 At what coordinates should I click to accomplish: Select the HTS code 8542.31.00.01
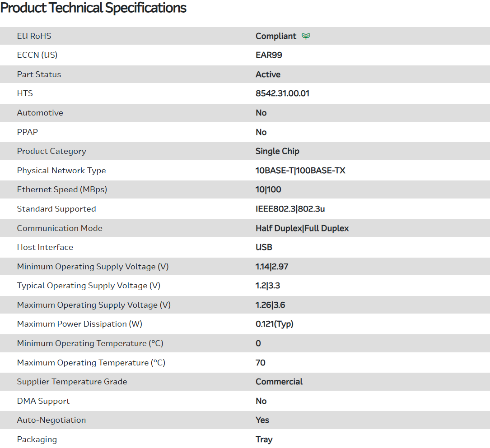tap(282, 93)
